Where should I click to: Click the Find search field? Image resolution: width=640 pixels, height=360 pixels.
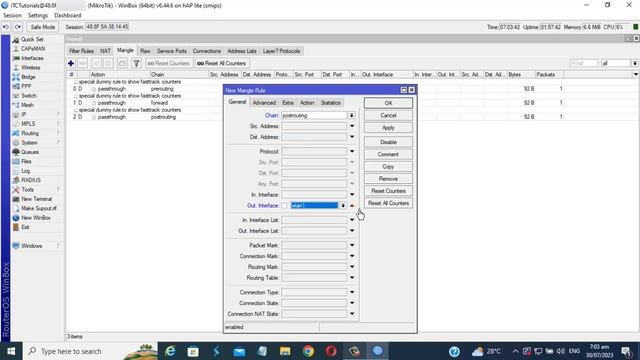(584, 63)
